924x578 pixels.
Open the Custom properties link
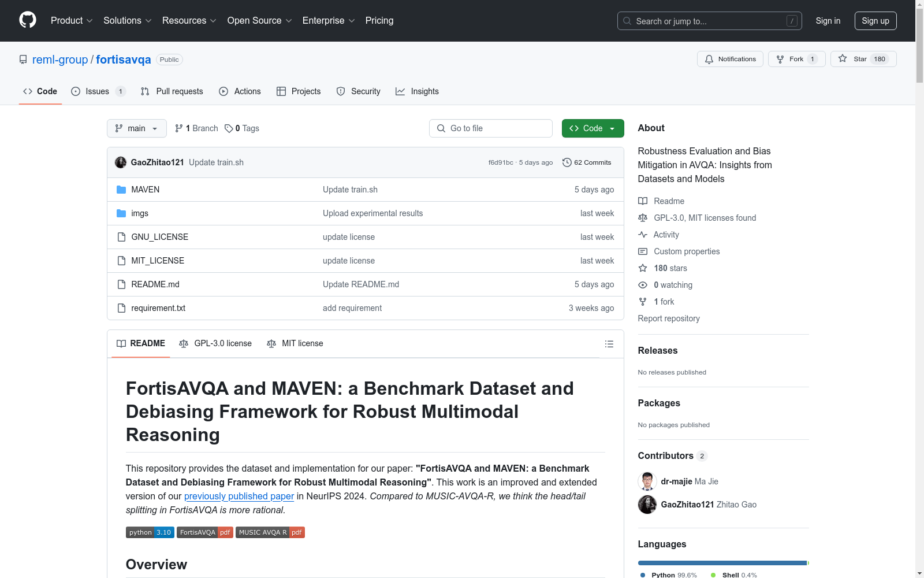[x=679, y=251]
